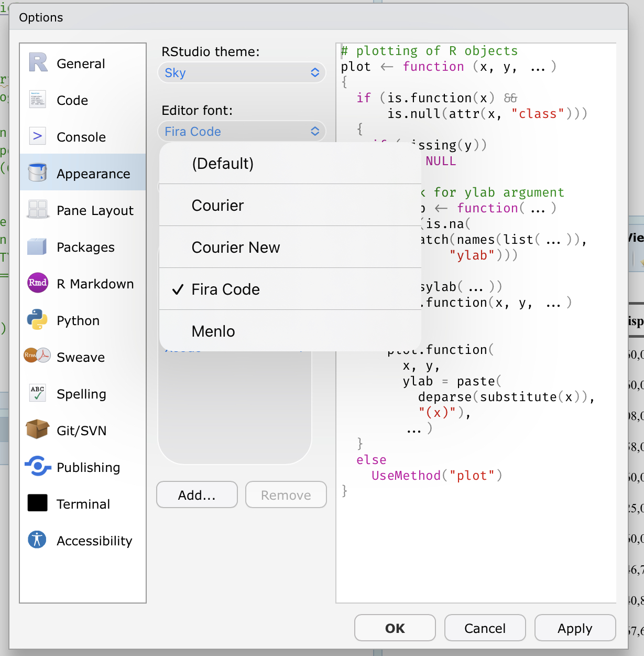Open Terminal settings via black square icon
This screenshot has width=644, height=656.
(x=37, y=503)
